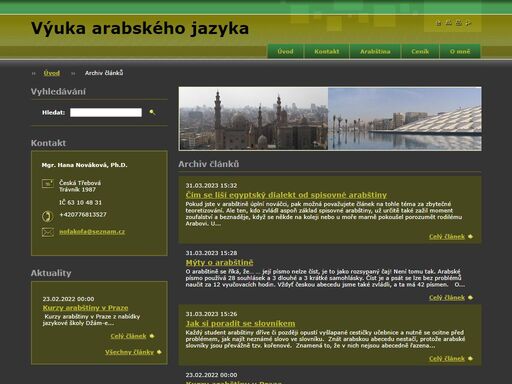512x384 pixels.
Task: Open nofakofa@seznam.cz email link
Action: [x=92, y=232]
